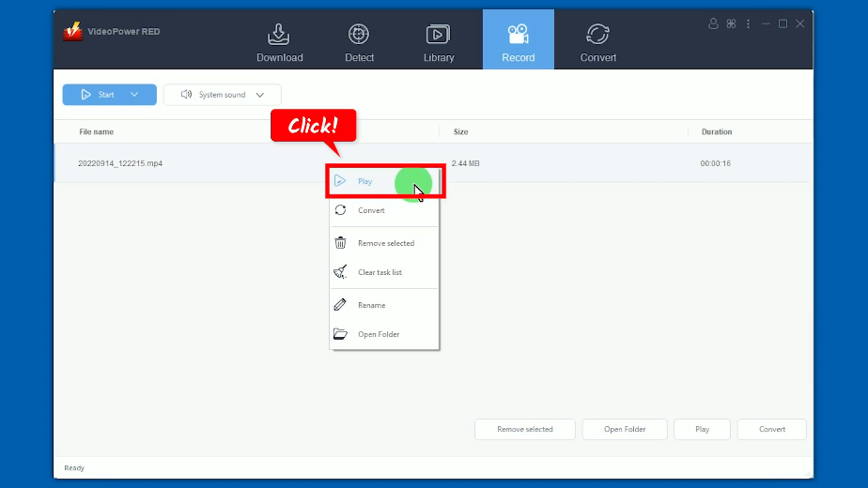Click the broom icon for Clear task list

(x=340, y=272)
